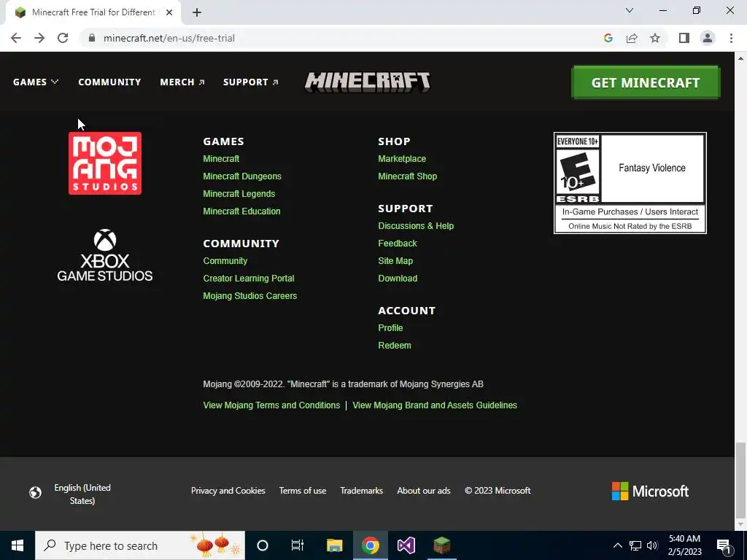Open the Chrome profile avatar

(x=708, y=38)
